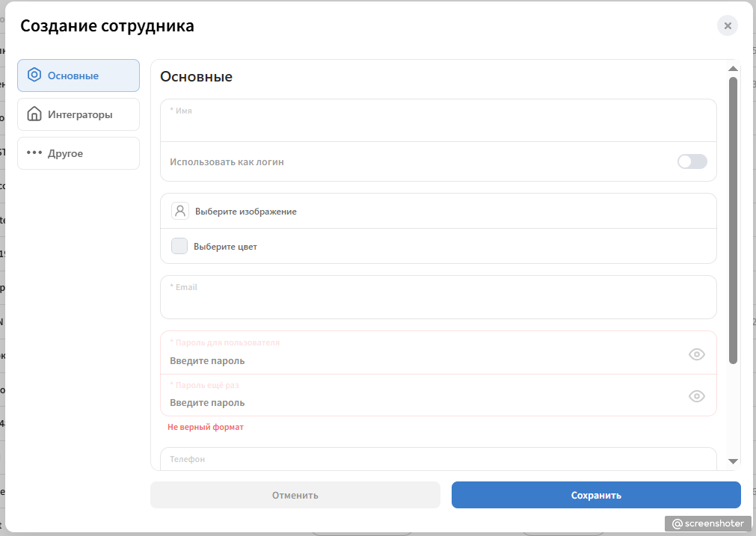Click the user avatar placeholder icon
The image size is (756, 536).
(x=179, y=211)
